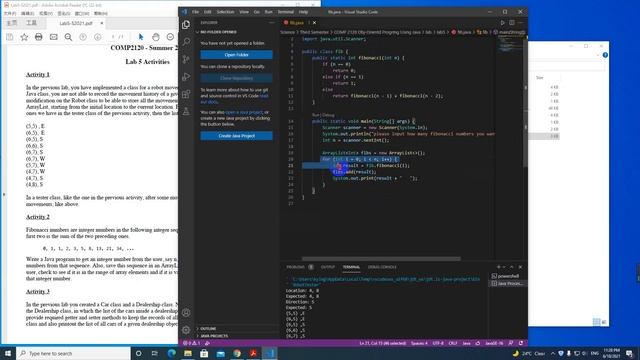
Task: Open the Accounts icon in VS Code
Action: tap(186, 313)
